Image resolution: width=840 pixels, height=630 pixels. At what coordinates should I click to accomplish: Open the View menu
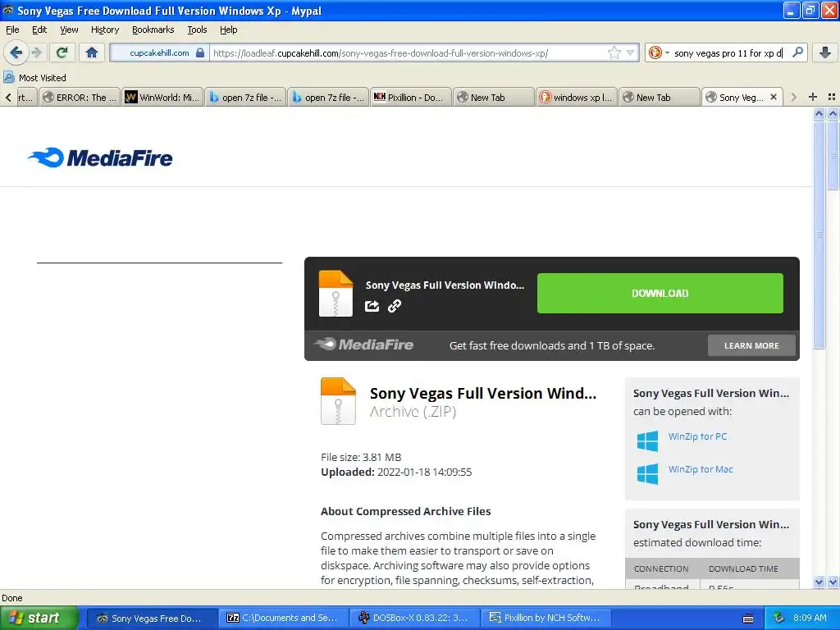pyautogui.click(x=69, y=30)
